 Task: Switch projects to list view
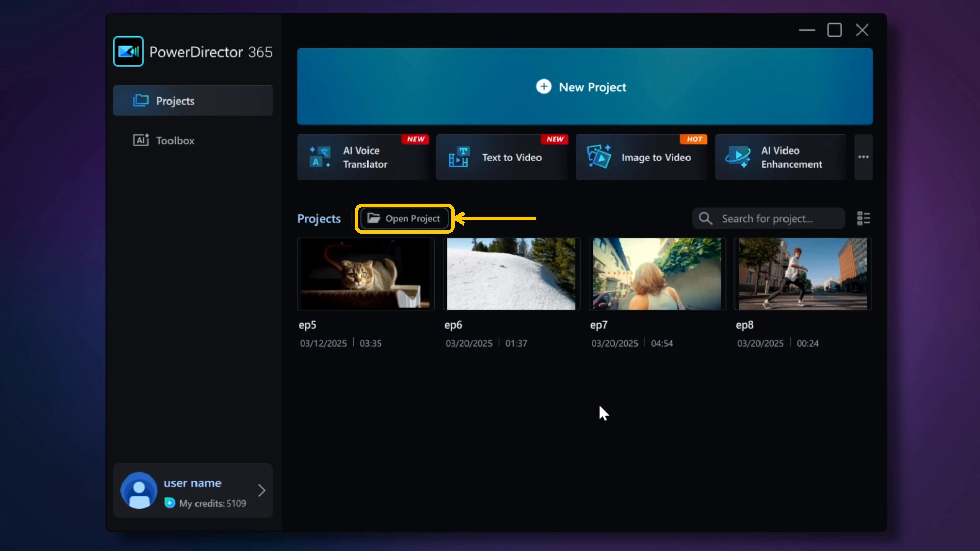point(863,218)
